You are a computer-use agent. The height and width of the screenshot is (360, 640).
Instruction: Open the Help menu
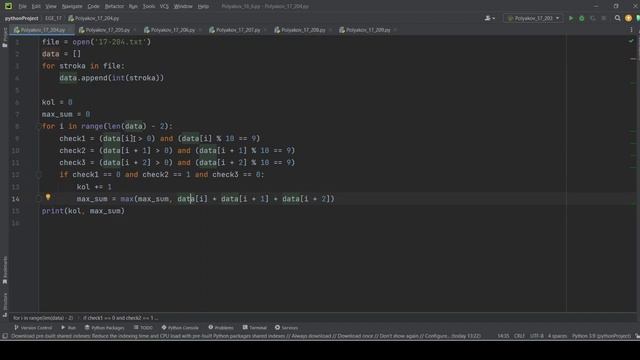click(203, 7)
